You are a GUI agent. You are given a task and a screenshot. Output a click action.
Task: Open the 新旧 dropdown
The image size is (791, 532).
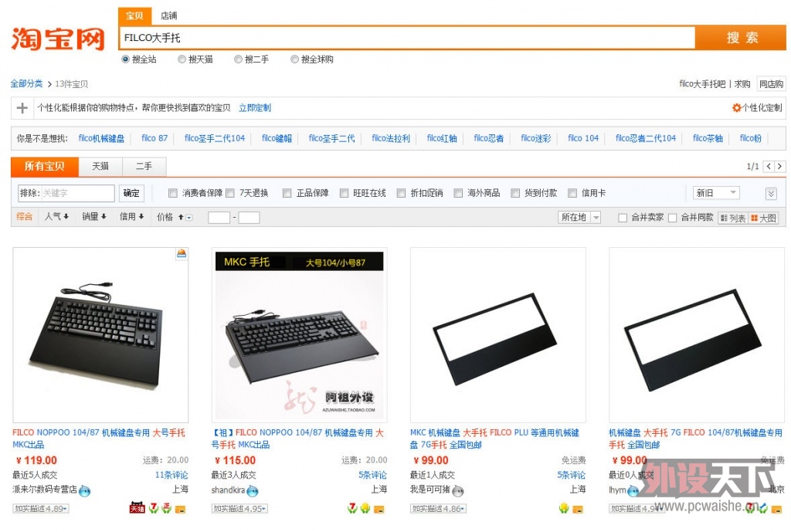point(716,192)
